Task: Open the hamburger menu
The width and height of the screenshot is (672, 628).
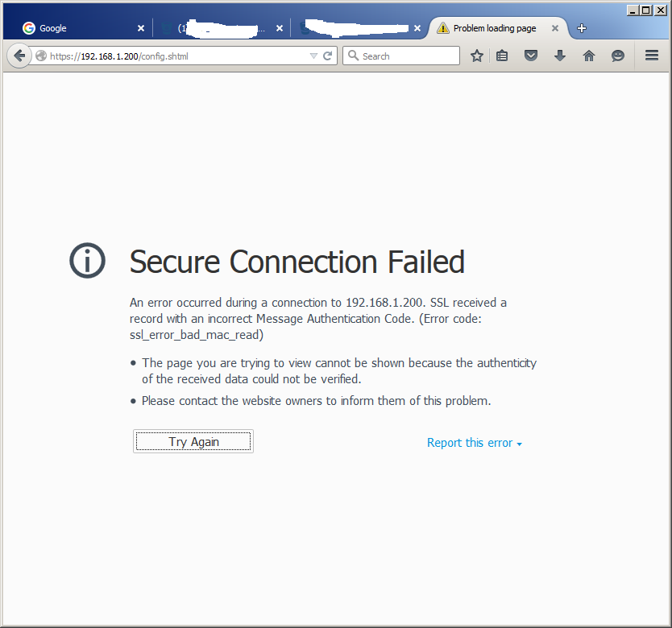Action: click(x=651, y=56)
